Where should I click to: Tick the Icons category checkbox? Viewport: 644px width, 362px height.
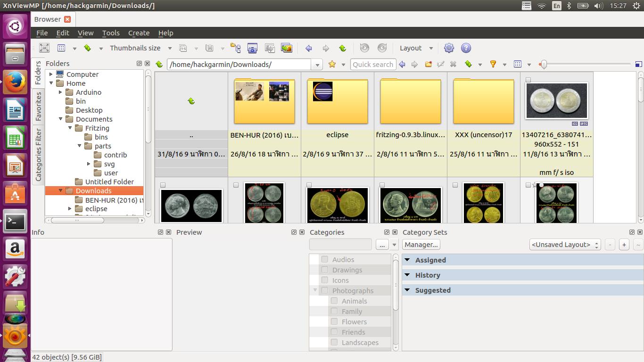pyautogui.click(x=325, y=280)
